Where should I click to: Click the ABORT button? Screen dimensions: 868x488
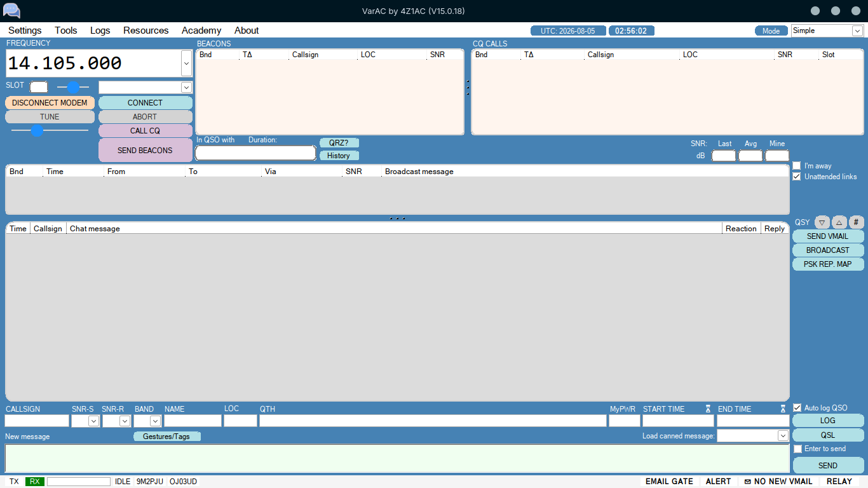(x=145, y=117)
